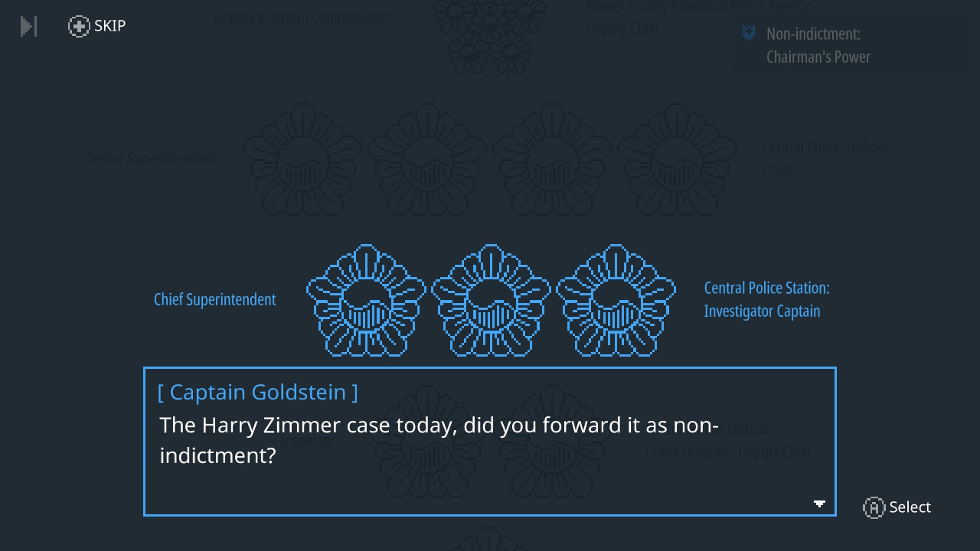Skip the dialogue with the SKIP label

point(110,26)
